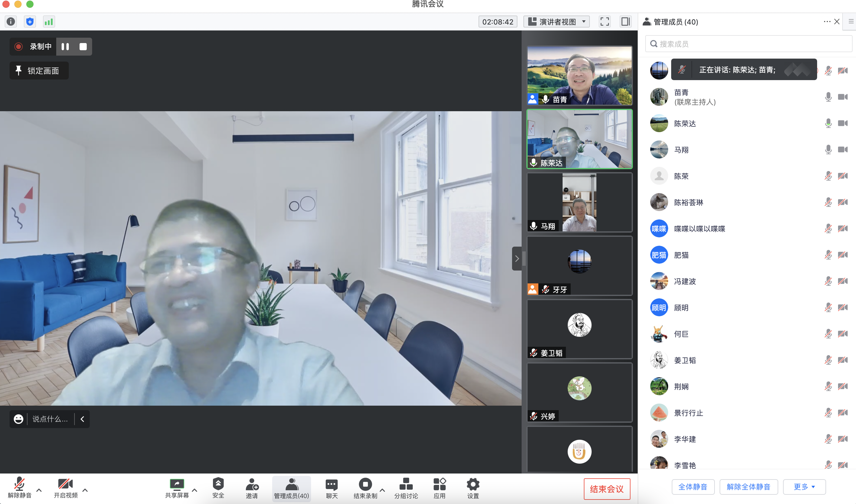The height and width of the screenshot is (504, 856).
Task: Toggle 陈荣's muted microphone in the member list
Action: [x=828, y=176]
